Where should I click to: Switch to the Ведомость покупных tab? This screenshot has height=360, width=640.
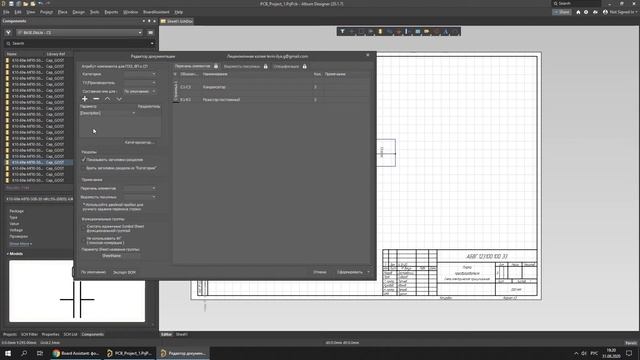tap(242, 66)
